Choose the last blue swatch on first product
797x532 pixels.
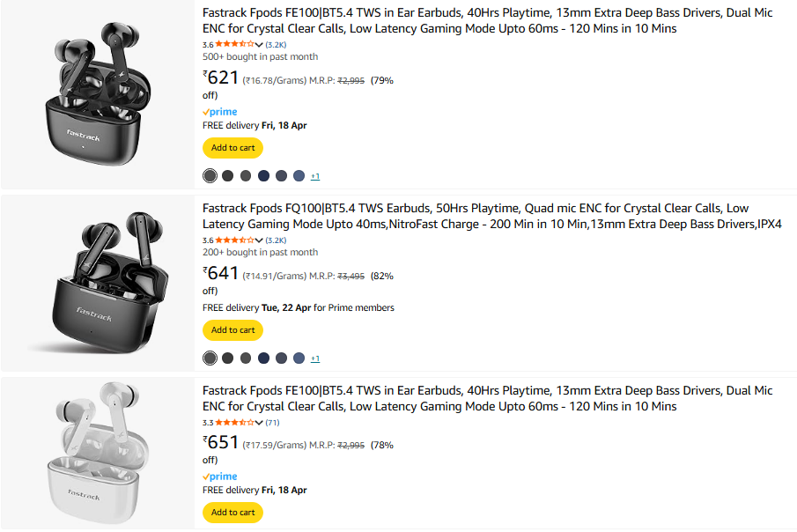click(299, 175)
